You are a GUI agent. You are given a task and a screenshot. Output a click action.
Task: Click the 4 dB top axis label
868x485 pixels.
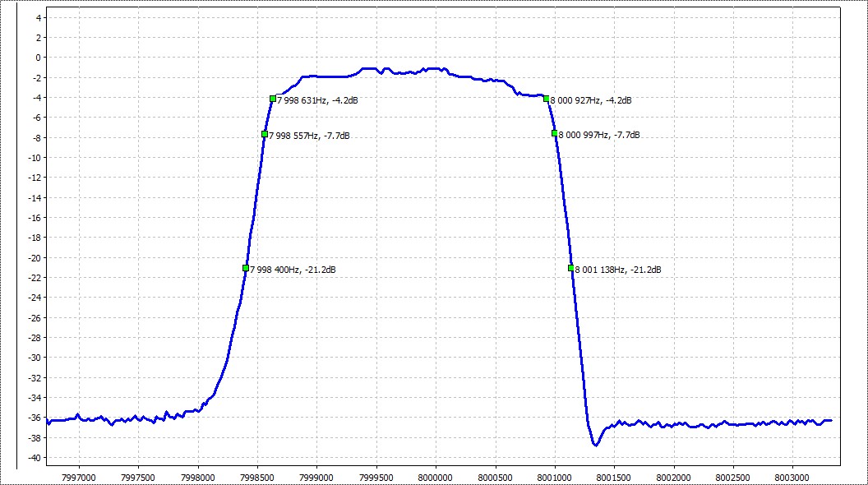[38, 18]
